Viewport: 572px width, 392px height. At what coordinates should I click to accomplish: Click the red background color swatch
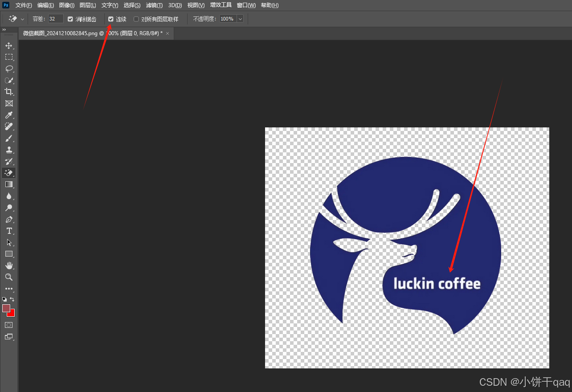(x=12, y=314)
